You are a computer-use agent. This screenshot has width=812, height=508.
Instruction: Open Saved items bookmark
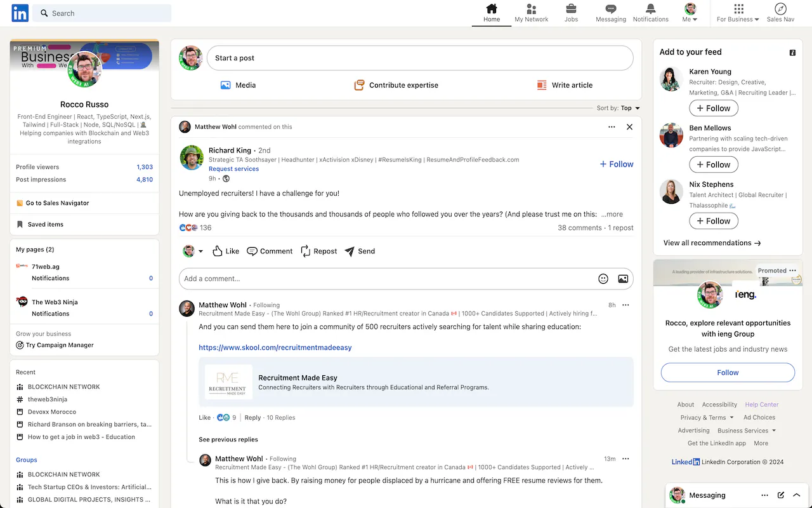click(40, 224)
